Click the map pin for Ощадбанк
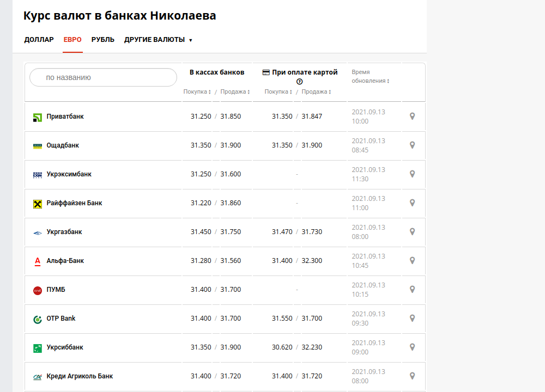 coord(412,145)
